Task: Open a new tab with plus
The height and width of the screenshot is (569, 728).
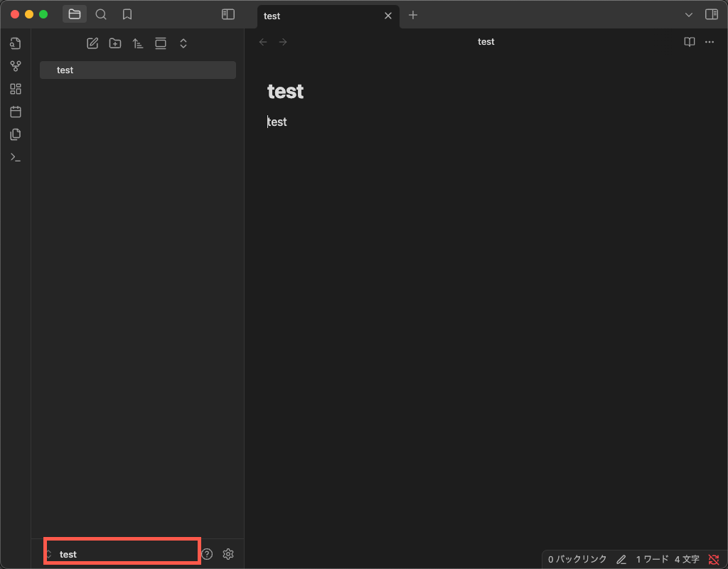Action: (x=413, y=15)
